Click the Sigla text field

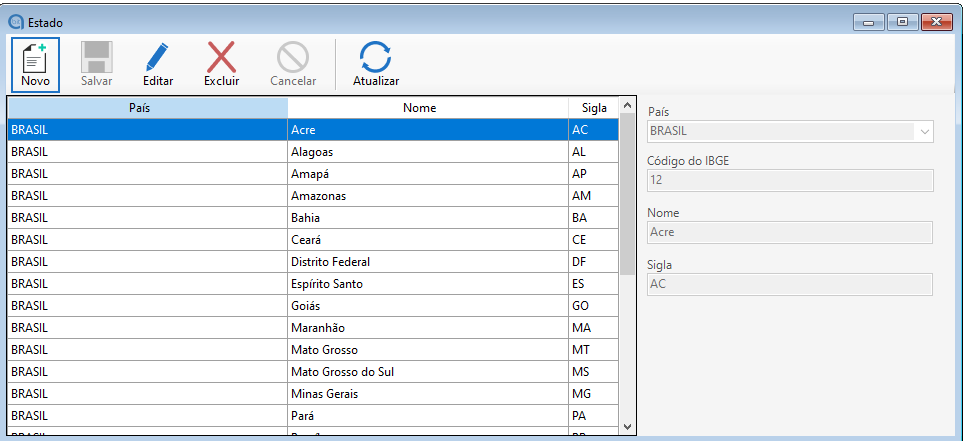tap(789, 284)
